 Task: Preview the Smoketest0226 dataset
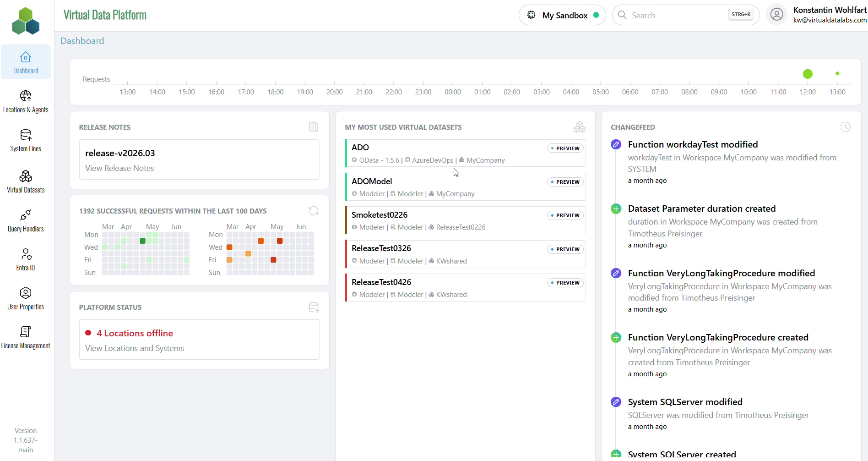(x=565, y=215)
